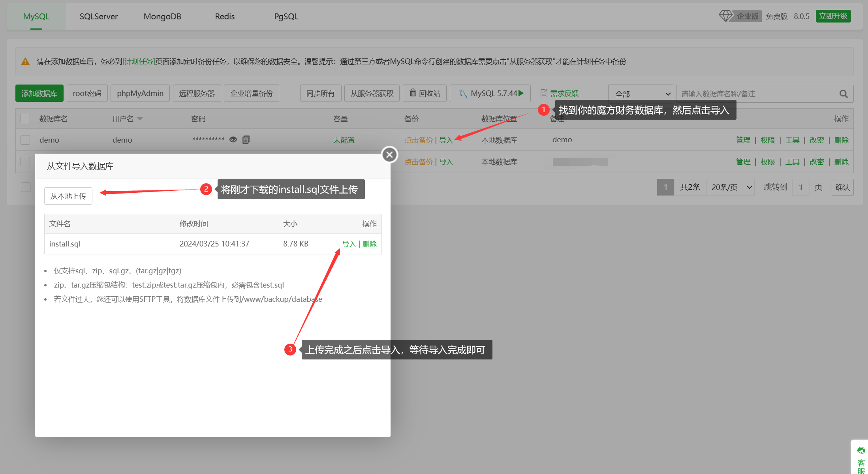
Task: Toggle the select-all header checkbox
Action: (x=25, y=118)
